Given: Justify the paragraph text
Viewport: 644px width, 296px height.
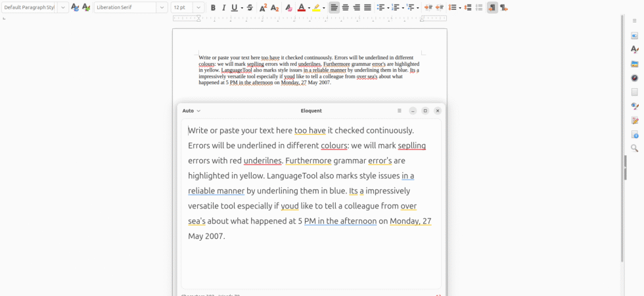Looking at the screenshot, I should [367, 7].
